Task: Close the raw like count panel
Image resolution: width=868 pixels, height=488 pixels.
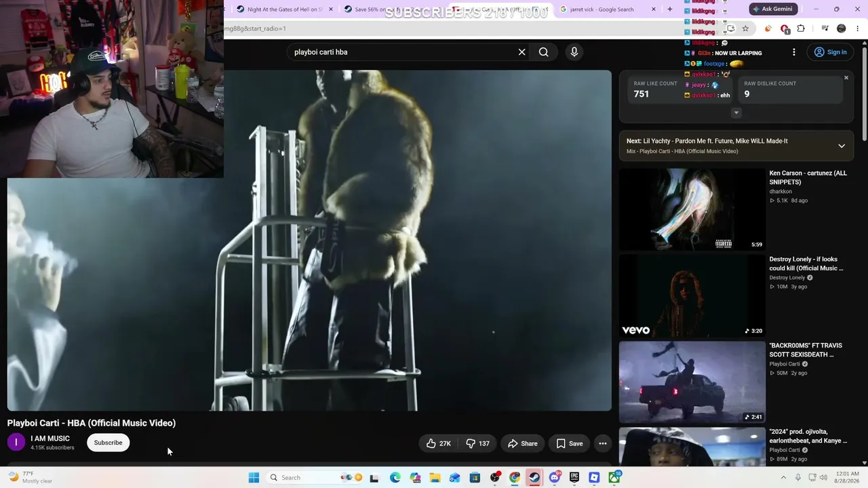Action: [846, 78]
